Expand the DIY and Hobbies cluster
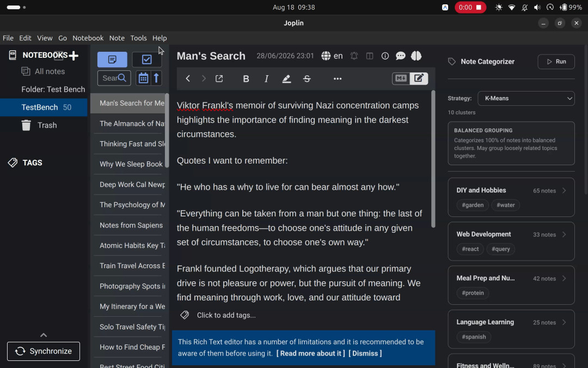Screen dimensions: 588x368 (511, 197)
